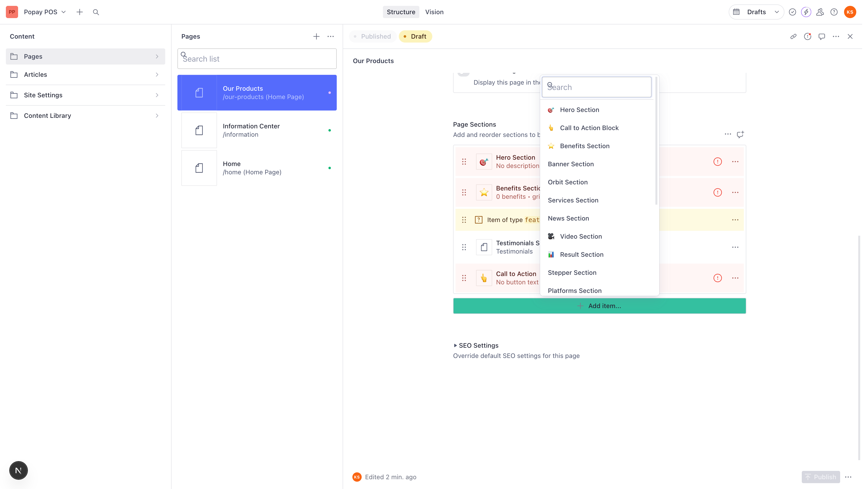Screen dimensions: 868x489
Task: Expand the Articles folder chevron
Action: (x=157, y=75)
